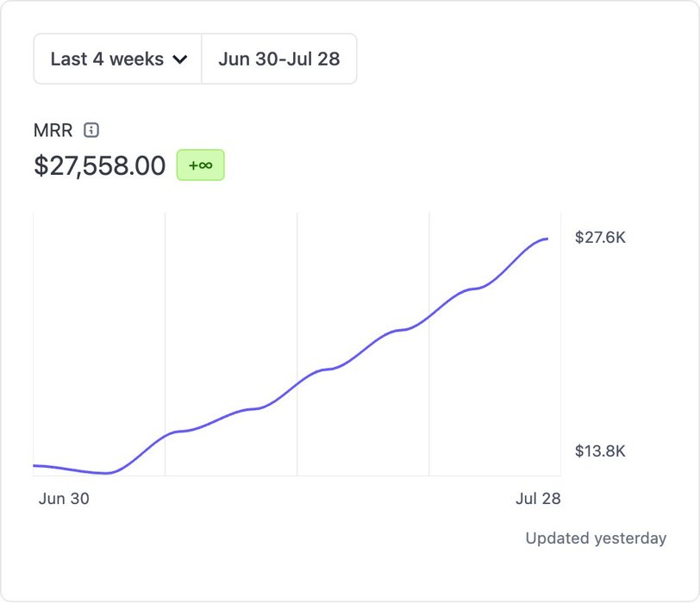
Task: Select the MRR metric label
Action: pos(53,130)
